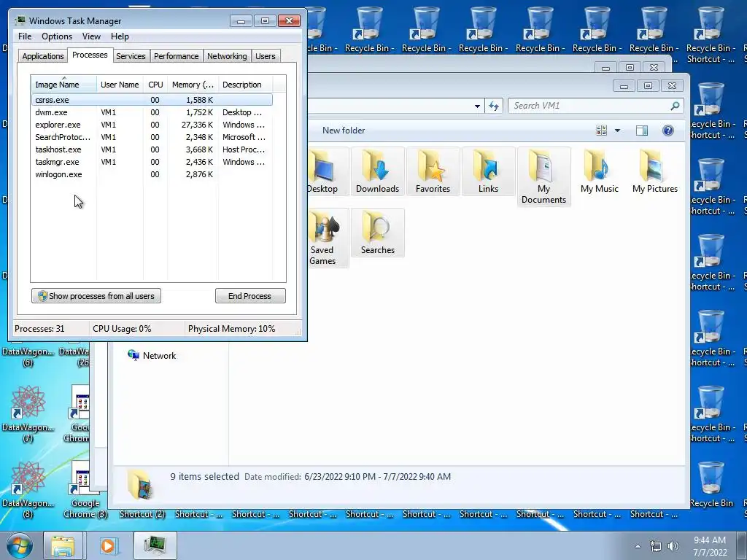The height and width of the screenshot is (560, 747).
Task: Click the DataWagon... (8) desktop shortcut
Action: click(28, 490)
